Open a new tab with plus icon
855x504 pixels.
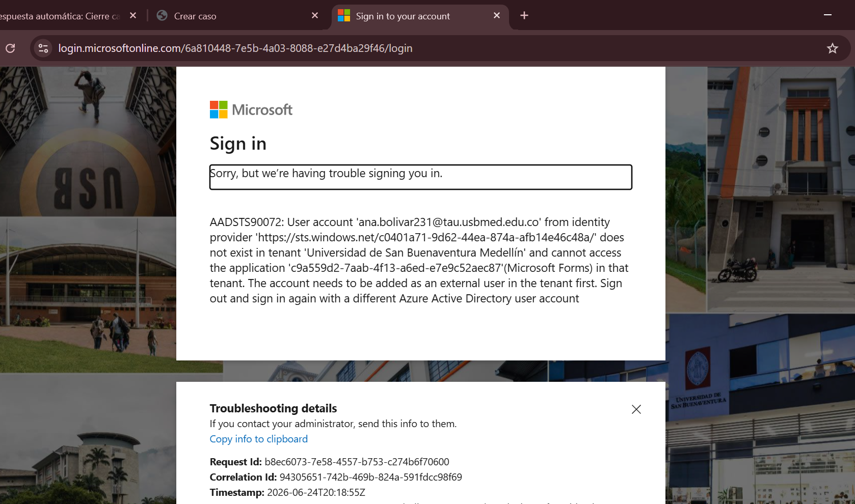click(x=524, y=16)
